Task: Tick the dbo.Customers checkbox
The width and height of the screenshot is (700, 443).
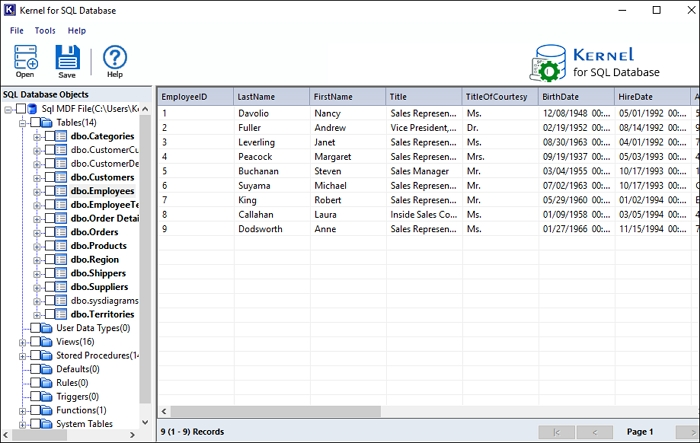Action: click(x=50, y=177)
